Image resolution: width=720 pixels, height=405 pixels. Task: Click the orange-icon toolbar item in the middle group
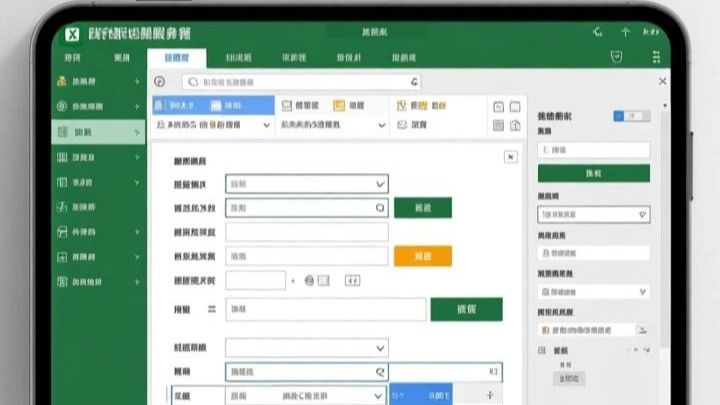349,106
